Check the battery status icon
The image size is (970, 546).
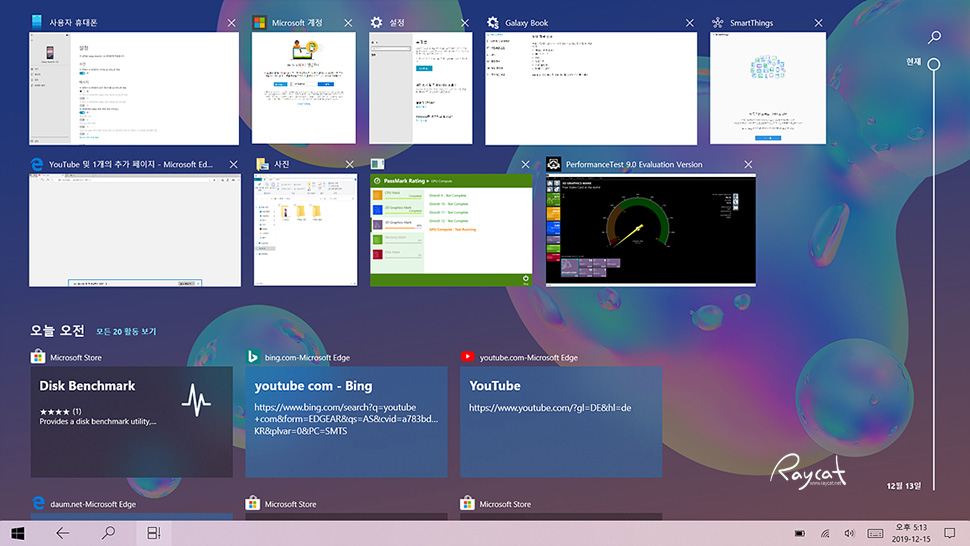[x=800, y=534]
